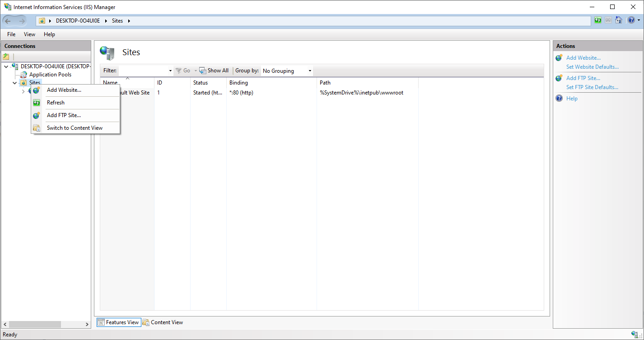Click the Connections pane scrollbar right arrow
The height and width of the screenshot is (340, 644).
point(87,325)
